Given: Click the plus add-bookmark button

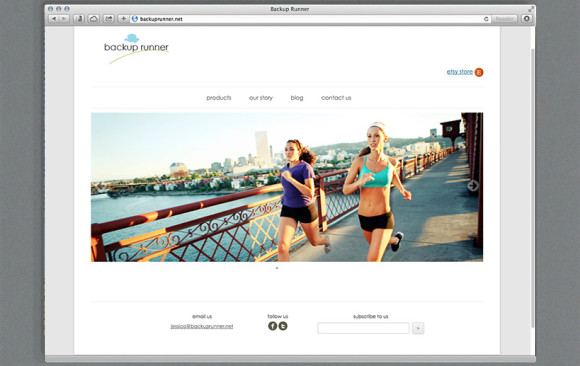Looking at the screenshot, I should coord(123,19).
